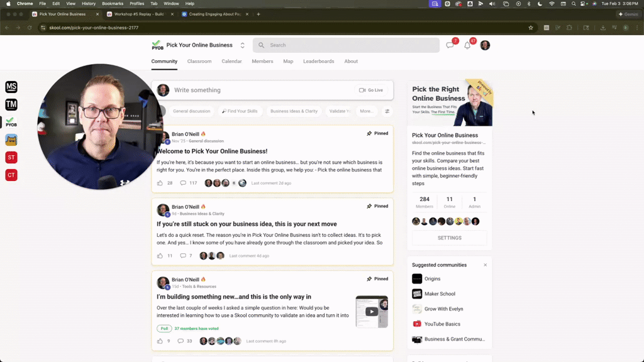Reload the page in Chrome
This screenshot has width=644, height=362.
30,28
